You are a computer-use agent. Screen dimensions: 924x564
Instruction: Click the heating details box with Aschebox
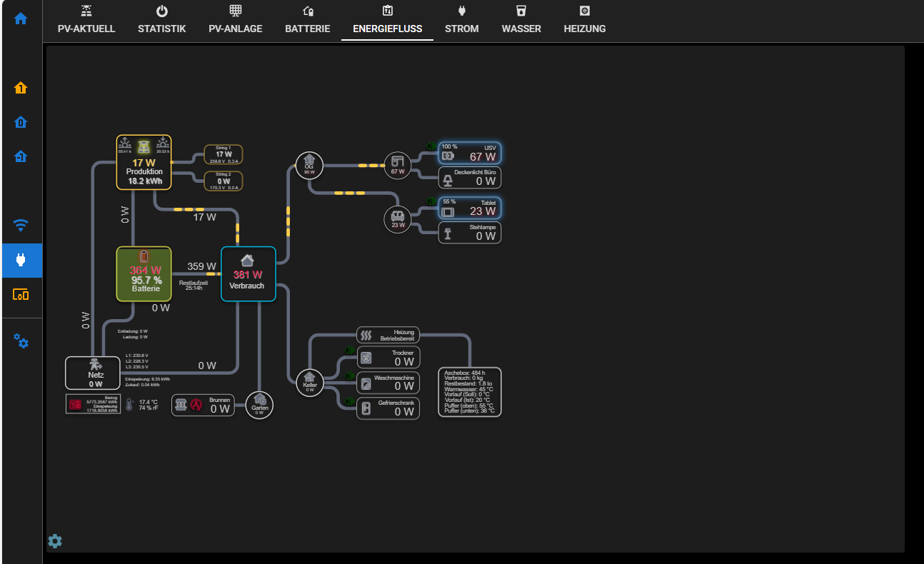[x=469, y=392]
